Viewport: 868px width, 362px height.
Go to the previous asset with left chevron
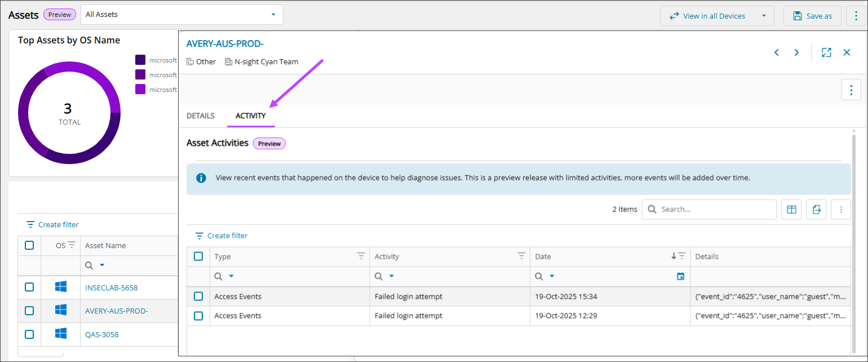[x=777, y=52]
